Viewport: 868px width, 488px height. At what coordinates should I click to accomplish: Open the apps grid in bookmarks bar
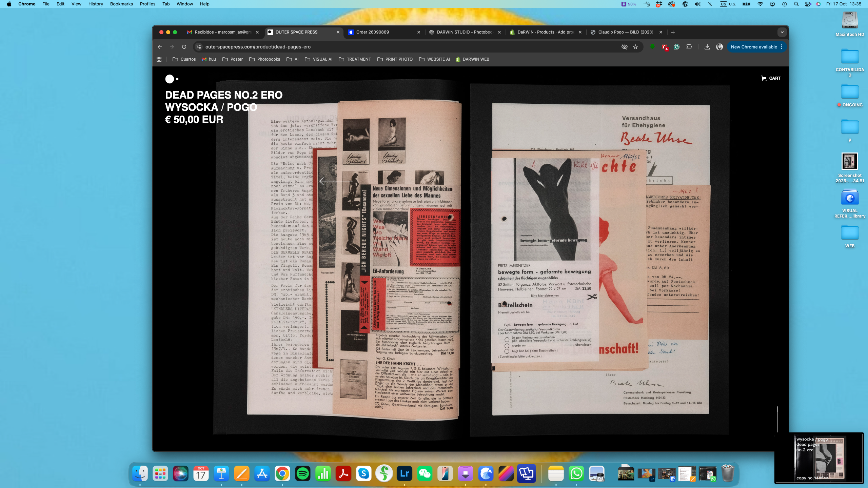[159, 59]
